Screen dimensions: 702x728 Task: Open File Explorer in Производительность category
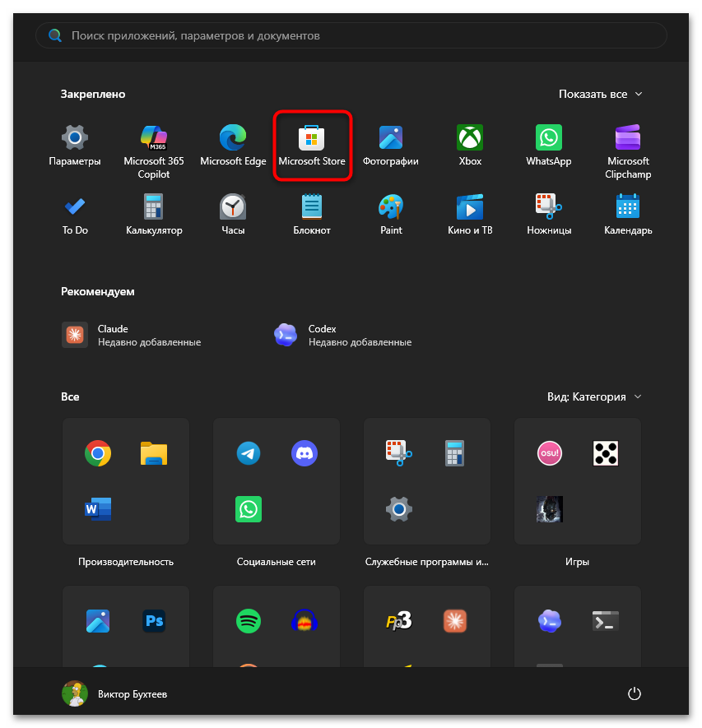(x=154, y=453)
